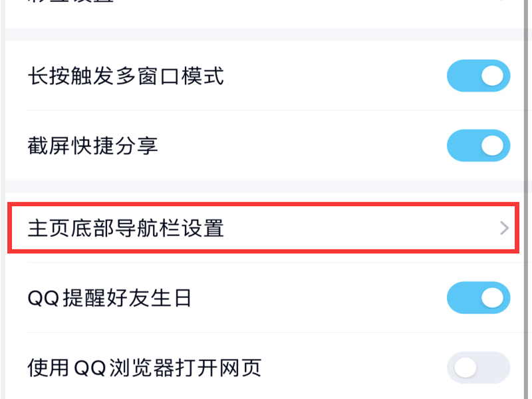The height and width of the screenshot is (399, 532).
Task: Disable the 长按触发多窗口模式 toggle
Action: click(478, 76)
